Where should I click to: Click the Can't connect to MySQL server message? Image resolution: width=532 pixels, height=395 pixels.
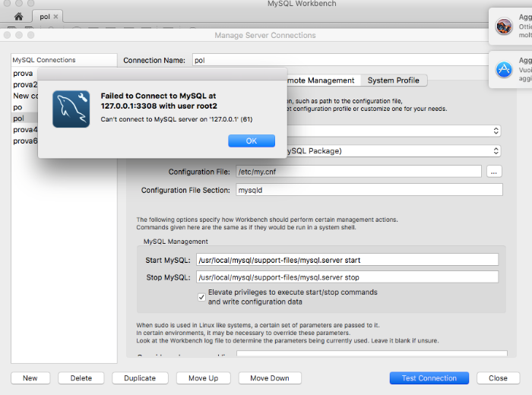(x=176, y=119)
